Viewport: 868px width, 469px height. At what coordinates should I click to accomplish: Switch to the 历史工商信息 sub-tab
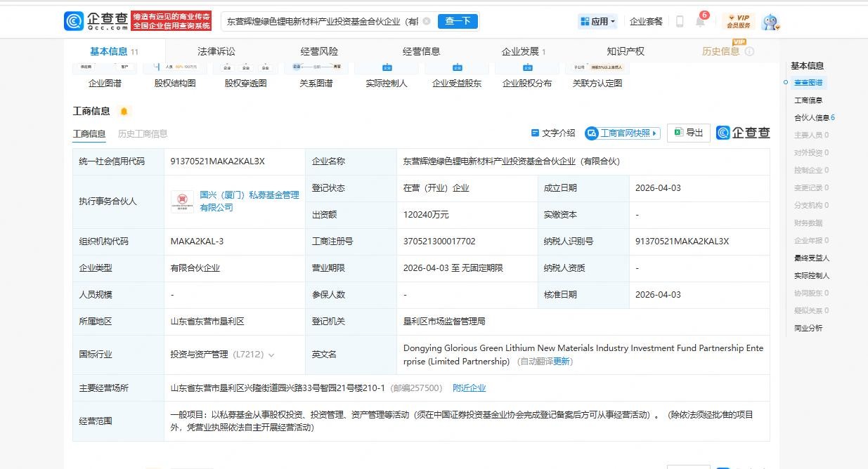[x=143, y=133]
